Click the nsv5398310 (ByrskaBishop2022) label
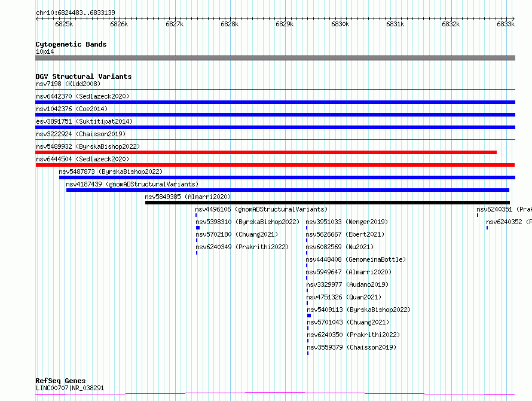The image size is (532, 401). (247, 222)
